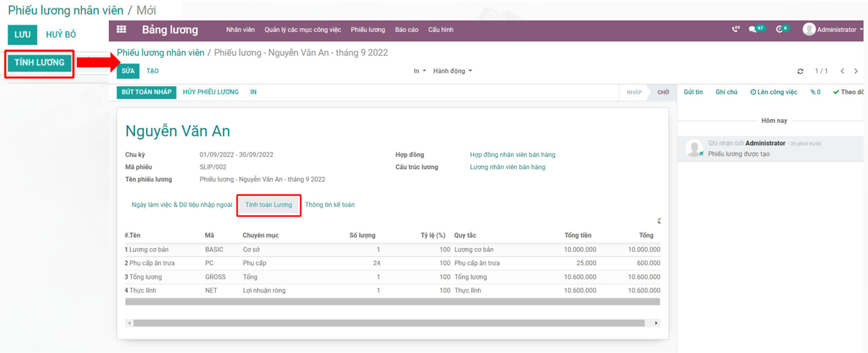The width and height of the screenshot is (868, 353).
Task: Click the Bảng lương app title
Action: click(x=170, y=30)
